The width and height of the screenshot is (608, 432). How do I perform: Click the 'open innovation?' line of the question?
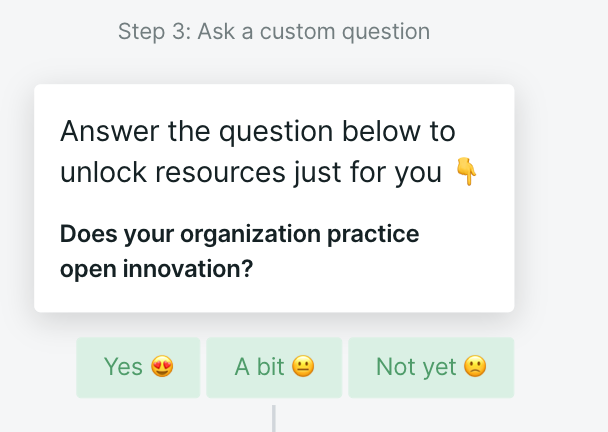(x=156, y=269)
